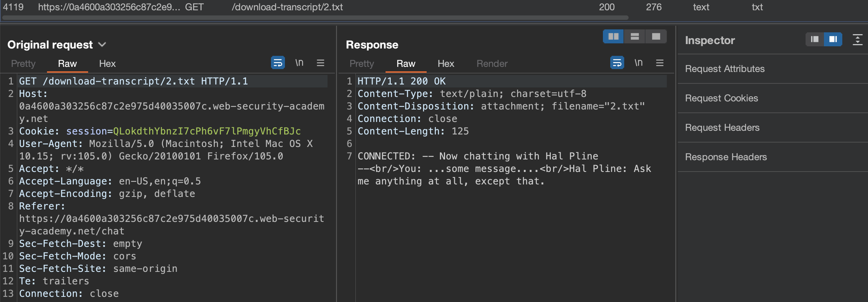Show non-printable characters in request
Screen dimensions: 868x302
299,63
